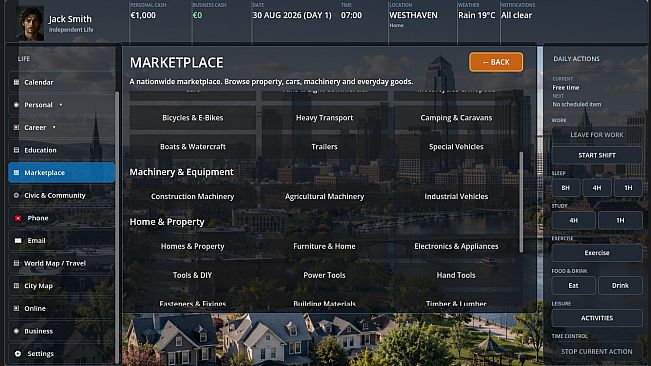Viewport: 651px width, 366px height.
Task: Choose the 1H study duration
Action: point(620,220)
